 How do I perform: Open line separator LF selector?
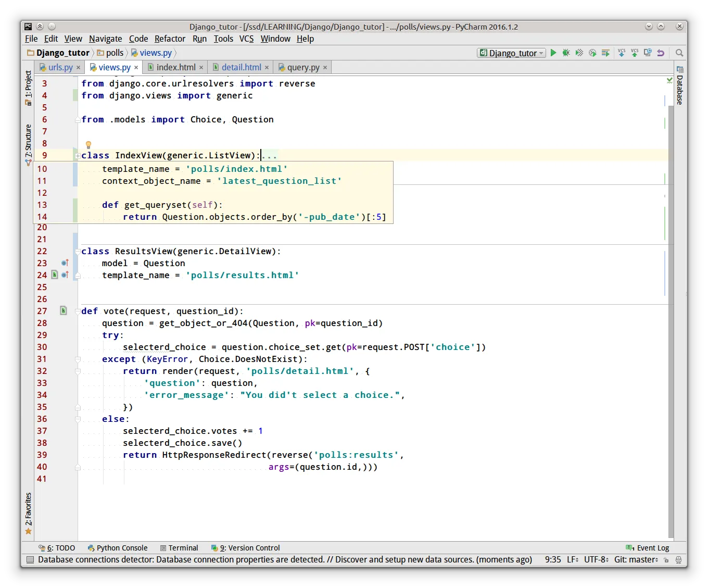click(x=573, y=560)
